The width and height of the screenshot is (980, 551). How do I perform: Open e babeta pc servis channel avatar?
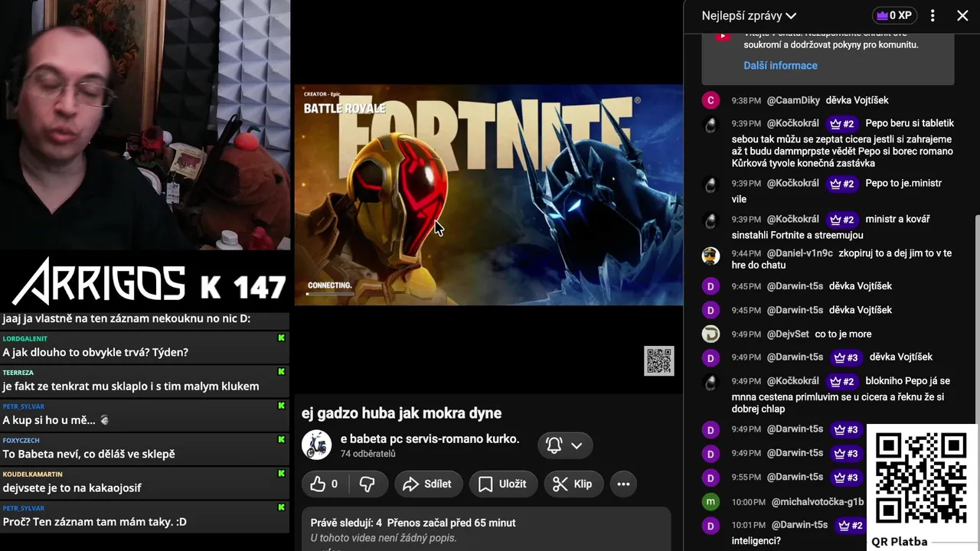(x=316, y=445)
